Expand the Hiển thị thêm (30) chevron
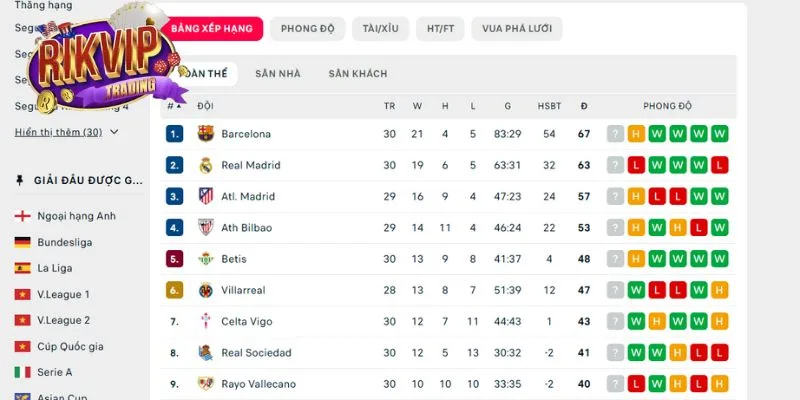This screenshot has width=800, height=400. tap(114, 132)
